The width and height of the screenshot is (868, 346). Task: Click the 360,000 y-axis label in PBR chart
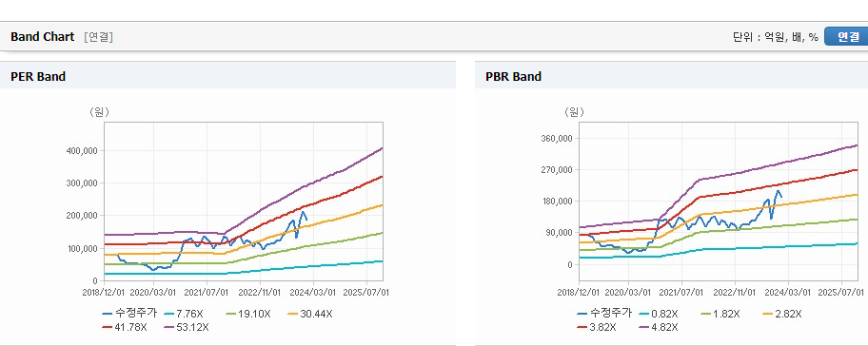point(558,138)
